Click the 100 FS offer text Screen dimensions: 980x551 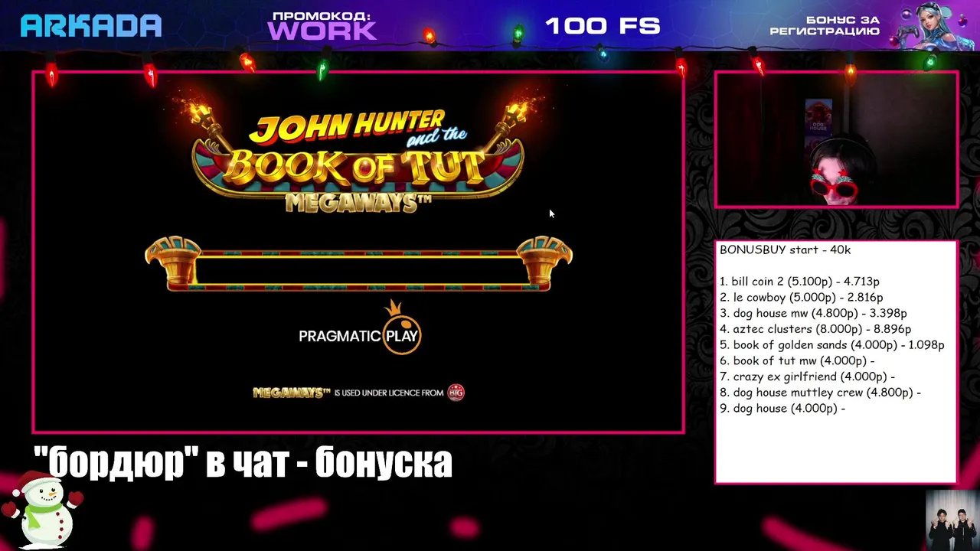pyautogui.click(x=603, y=26)
